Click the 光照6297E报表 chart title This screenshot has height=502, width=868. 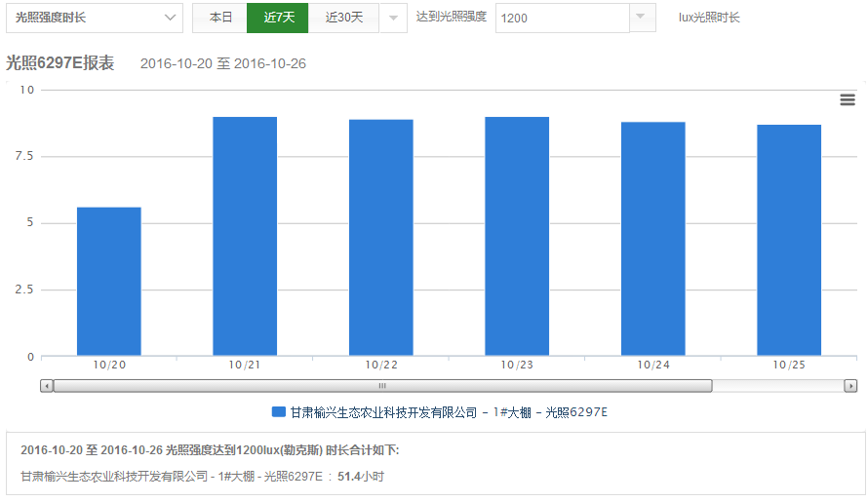(60, 63)
